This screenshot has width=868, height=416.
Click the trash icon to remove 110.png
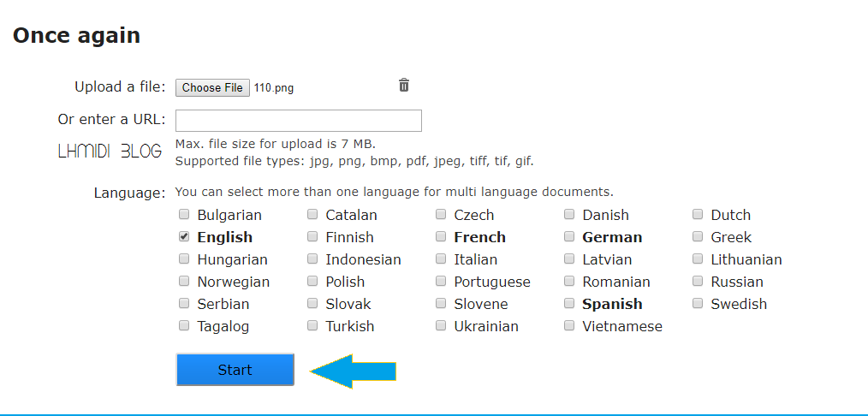(x=404, y=86)
